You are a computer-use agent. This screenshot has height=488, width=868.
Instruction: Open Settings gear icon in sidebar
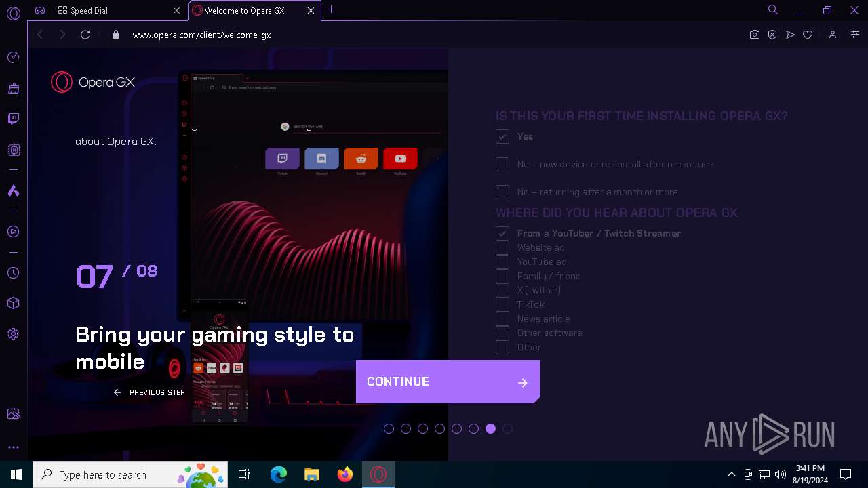coord(13,334)
